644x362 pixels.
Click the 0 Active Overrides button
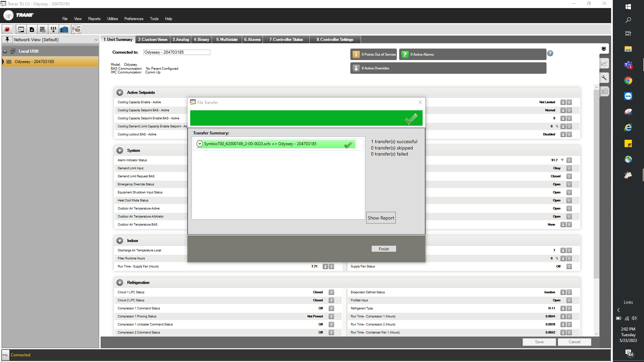pyautogui.click(x=448, y=68)
